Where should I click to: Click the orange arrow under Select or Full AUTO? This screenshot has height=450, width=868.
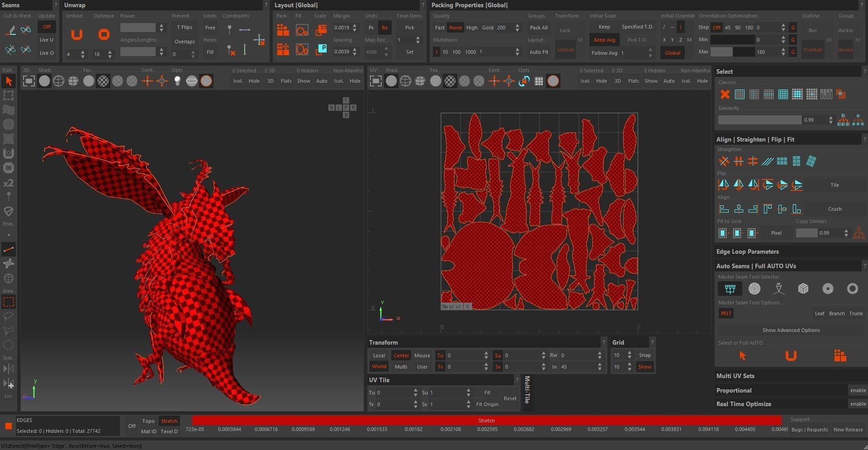click(742, 356)
